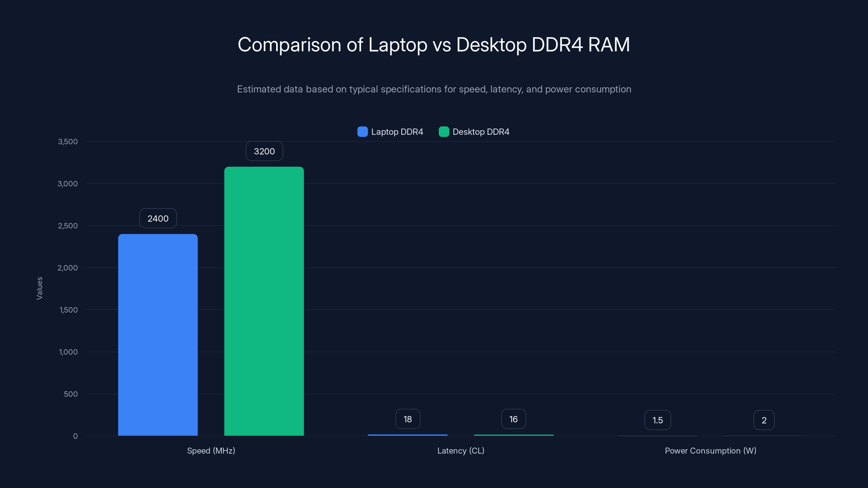Screen dimensions: 868x488
Task: Select the blue Speed bar for Laptop DDR4
Action: (158, 337)
